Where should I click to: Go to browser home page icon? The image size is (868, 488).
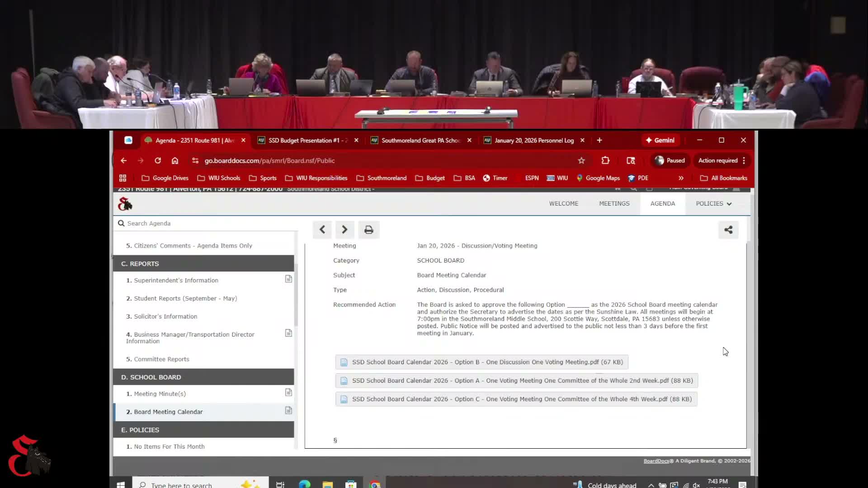click(x=175, y=160)
